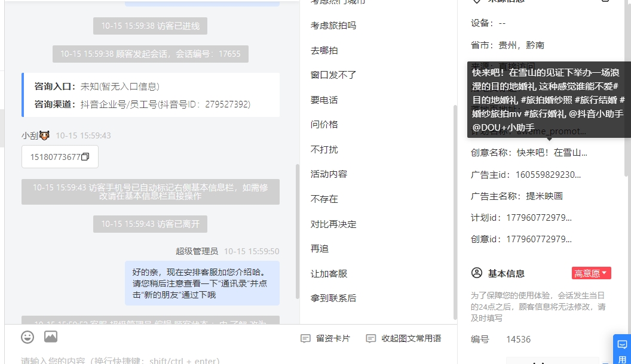Copy phone number 15180773677 icon

tap(85, 157)
